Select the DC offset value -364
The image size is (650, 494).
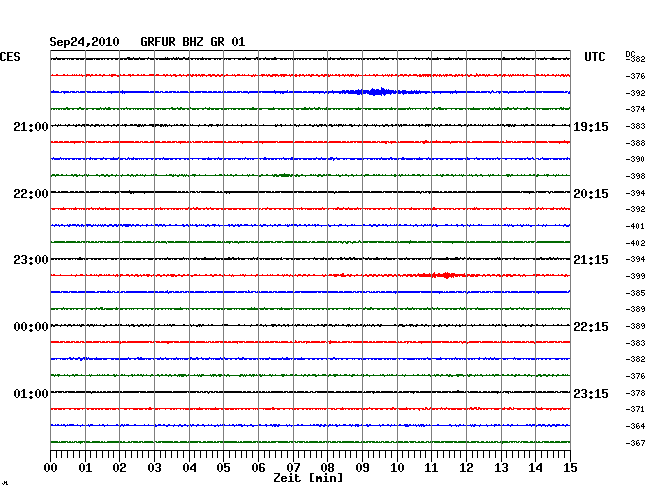[635, 426]
